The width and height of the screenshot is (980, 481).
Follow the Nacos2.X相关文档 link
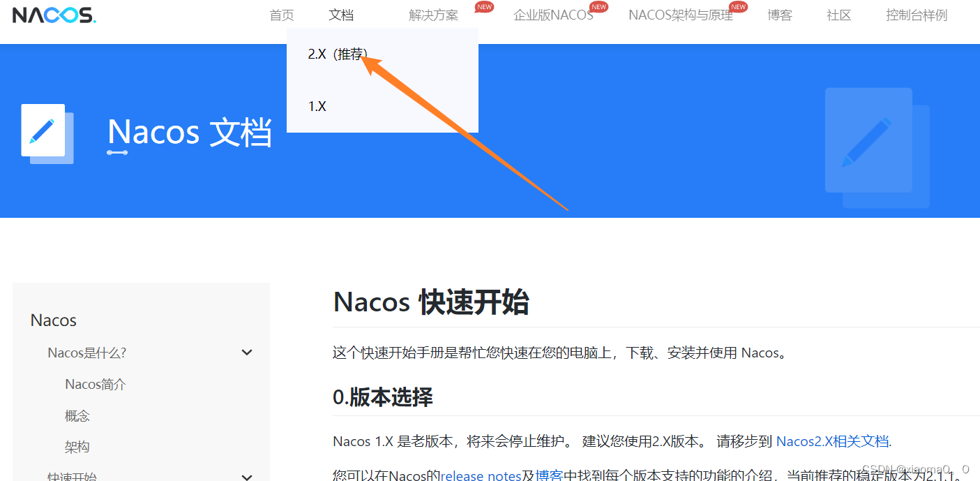(833, 441)
